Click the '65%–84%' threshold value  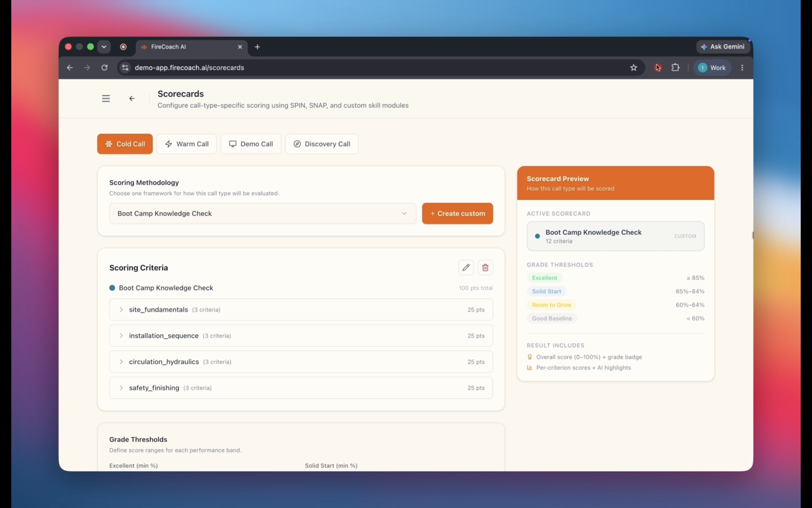pos(690,291)
